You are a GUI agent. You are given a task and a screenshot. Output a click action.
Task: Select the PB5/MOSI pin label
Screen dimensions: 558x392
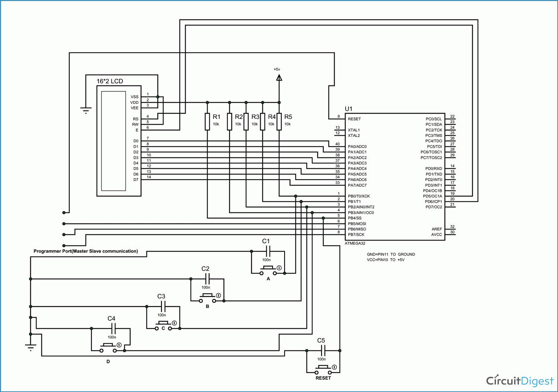coord(357,224)
